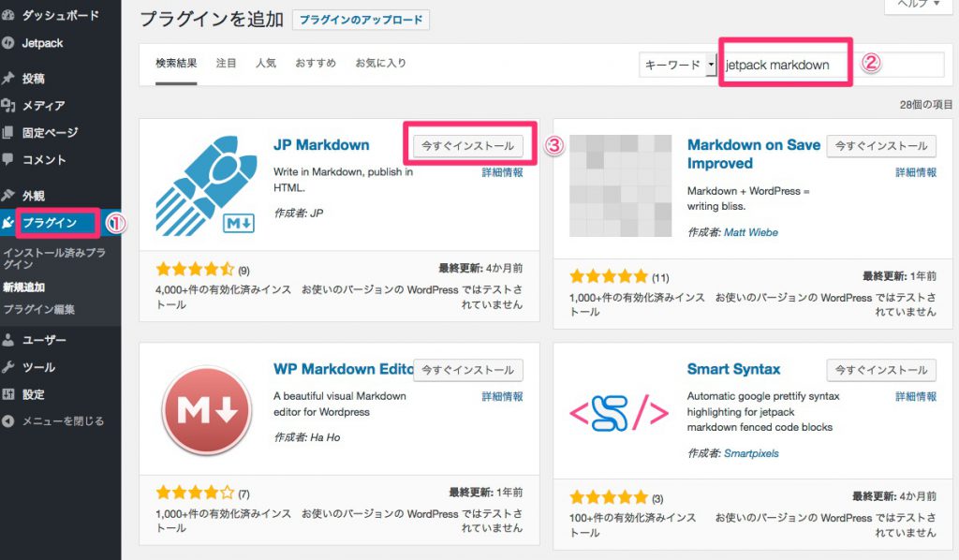The image size is (959, 560).
Task: Open インストール済みプラグイン submenu item
Action: pyautogui.click(x=55, y=258)
